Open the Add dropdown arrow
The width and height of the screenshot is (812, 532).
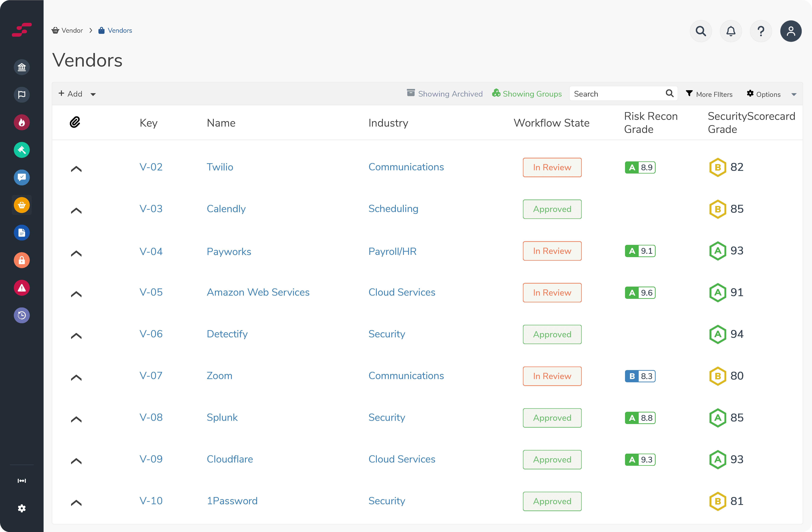[93, 94]
